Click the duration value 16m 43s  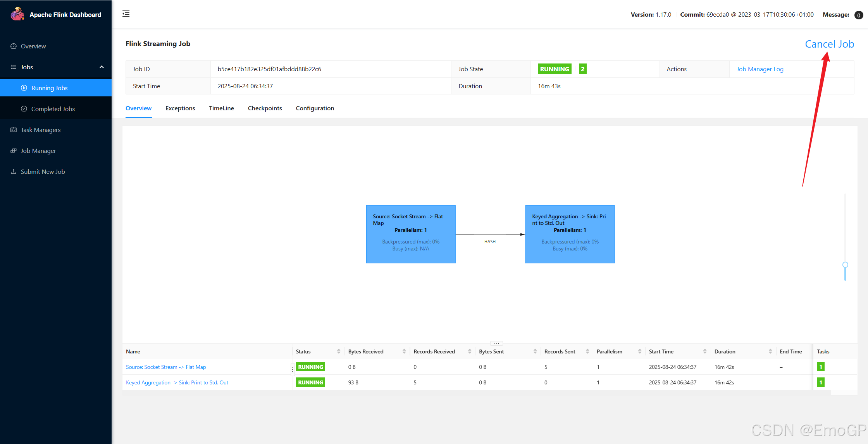point(549,86)
